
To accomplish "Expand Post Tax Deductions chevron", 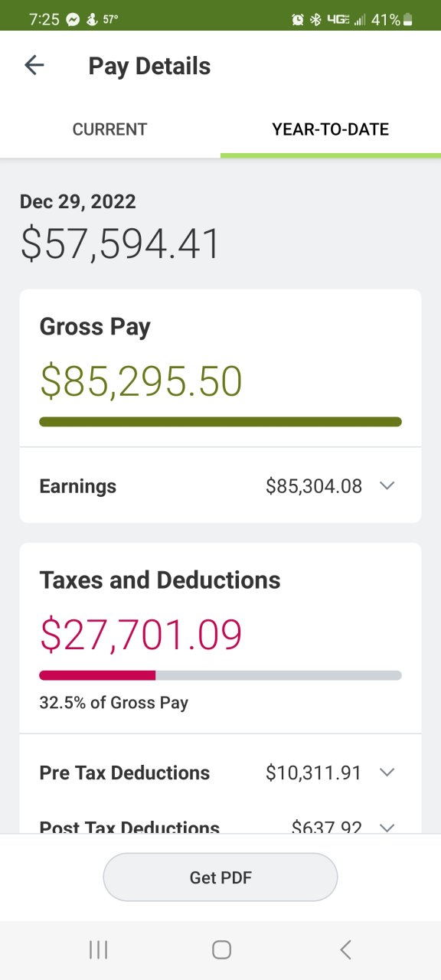I will pos(387,828).
